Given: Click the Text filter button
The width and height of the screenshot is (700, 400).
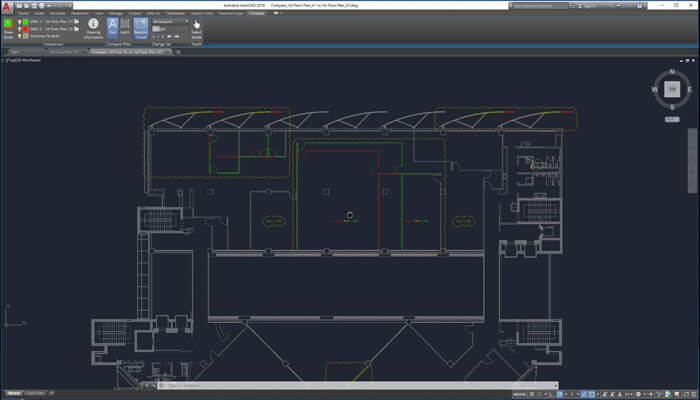Looking at the screenshot, I should point(112,28).
